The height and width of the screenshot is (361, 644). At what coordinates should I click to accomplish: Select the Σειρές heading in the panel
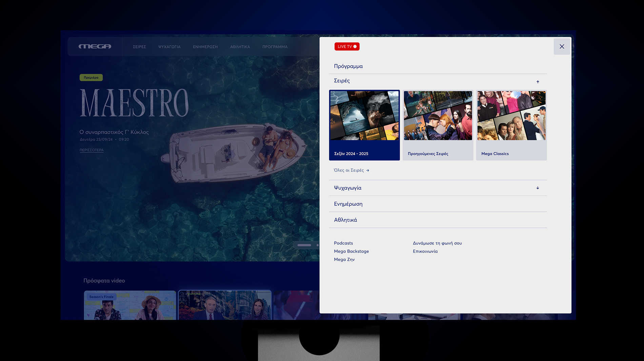click(342, 81)
